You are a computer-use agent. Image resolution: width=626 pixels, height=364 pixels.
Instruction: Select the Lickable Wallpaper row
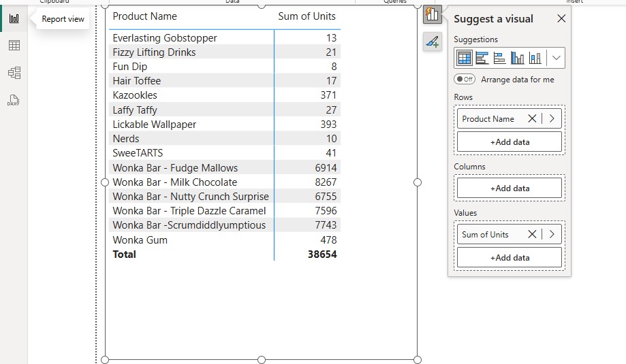click(x=225, y=125)
